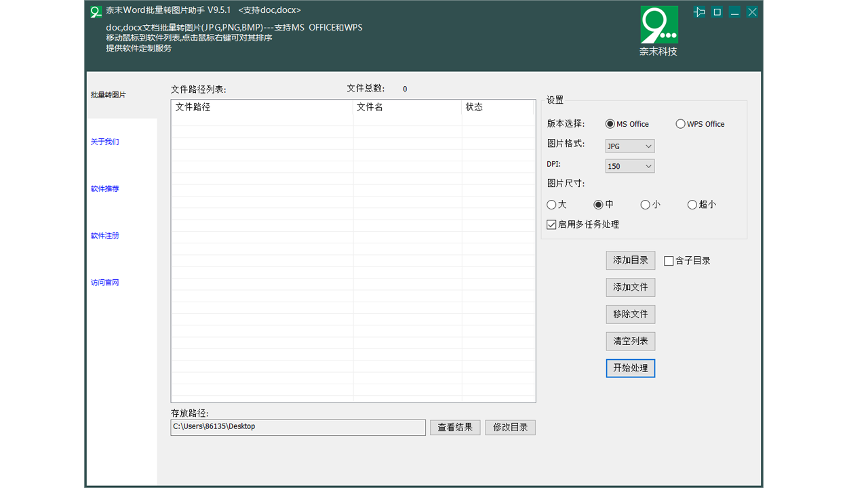Click the 存放路径 input field
The image size is (868, 488).
coord(298,428)
